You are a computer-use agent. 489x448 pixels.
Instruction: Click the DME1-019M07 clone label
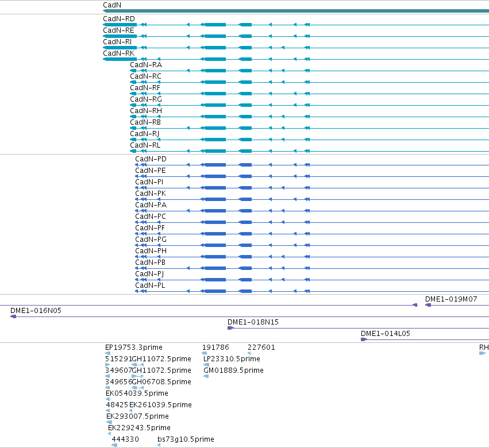(x=451, y=299)
